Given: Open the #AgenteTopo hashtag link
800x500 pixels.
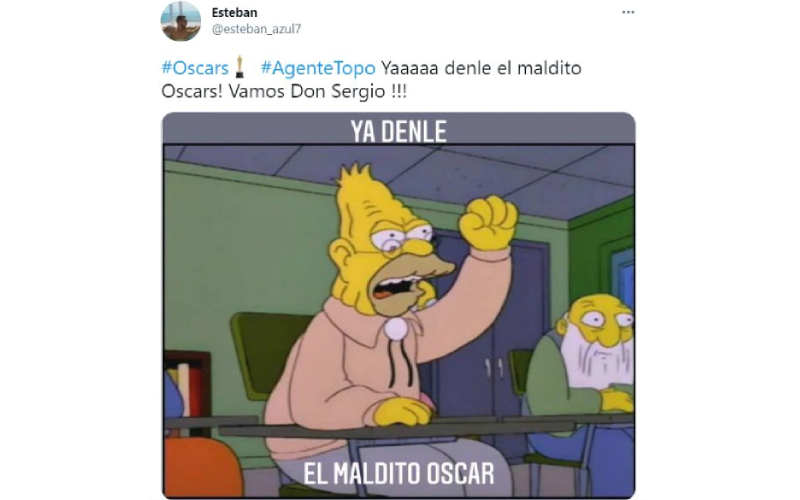Looking at the screenshot, I should (x=318, y=68).
